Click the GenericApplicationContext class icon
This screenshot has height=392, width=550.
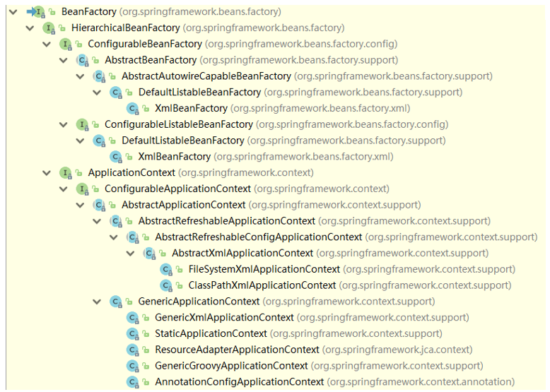(x=115, y=302)
